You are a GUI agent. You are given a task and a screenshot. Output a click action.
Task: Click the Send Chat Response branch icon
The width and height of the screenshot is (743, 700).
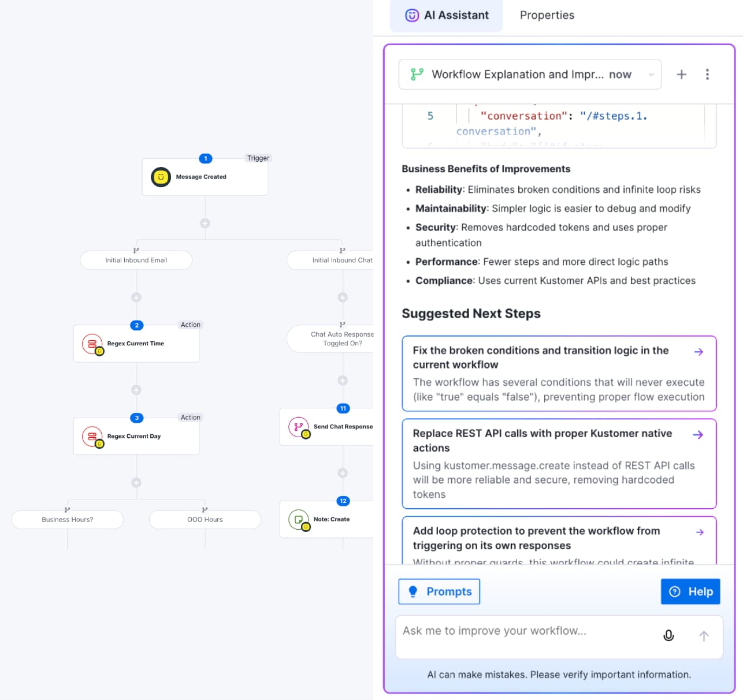click(x=299, y=426)
